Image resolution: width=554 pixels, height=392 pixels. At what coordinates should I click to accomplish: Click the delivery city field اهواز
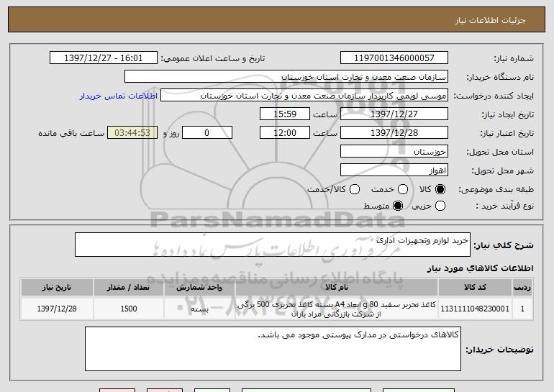click(394, 170)
